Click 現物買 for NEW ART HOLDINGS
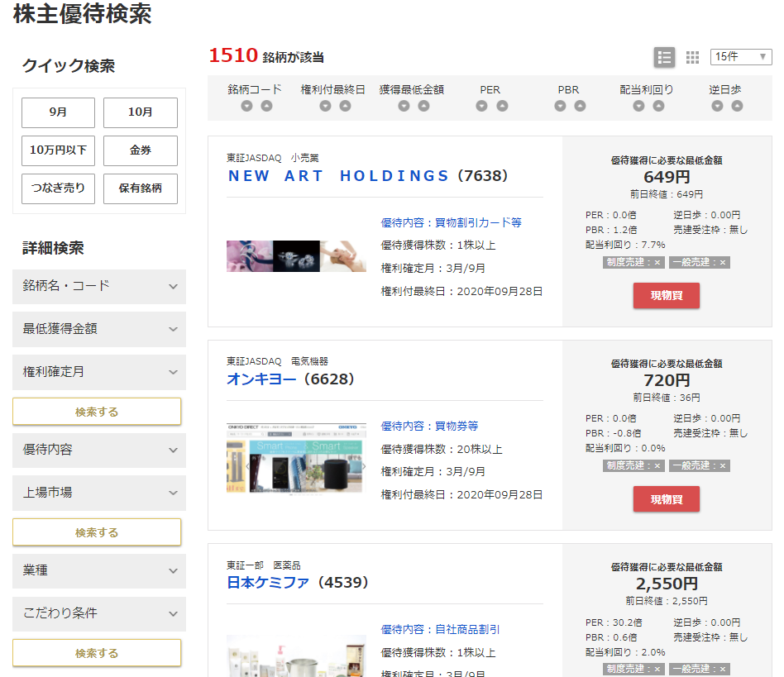The width and height of the screenshot is (784, 677). (x=667, y=295)
